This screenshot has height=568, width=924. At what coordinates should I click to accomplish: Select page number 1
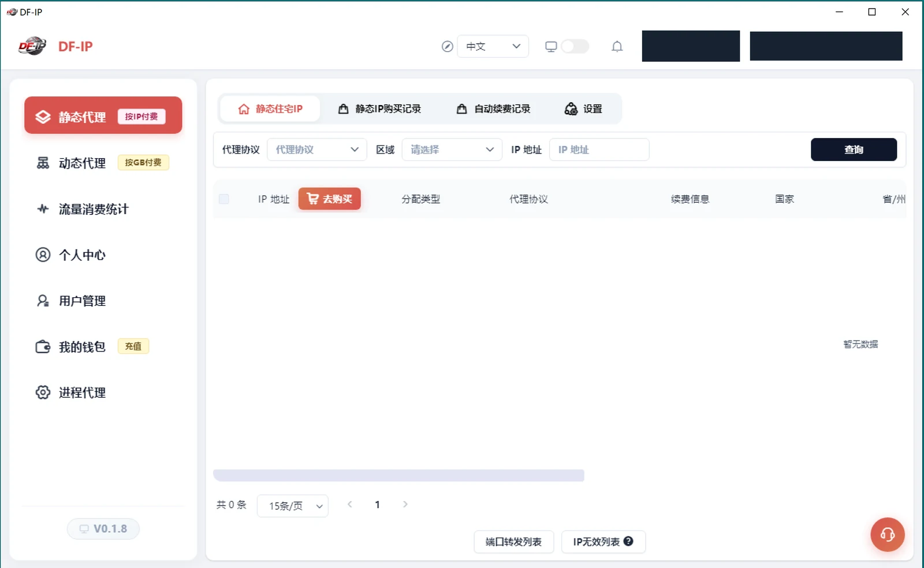coord(377,505)
